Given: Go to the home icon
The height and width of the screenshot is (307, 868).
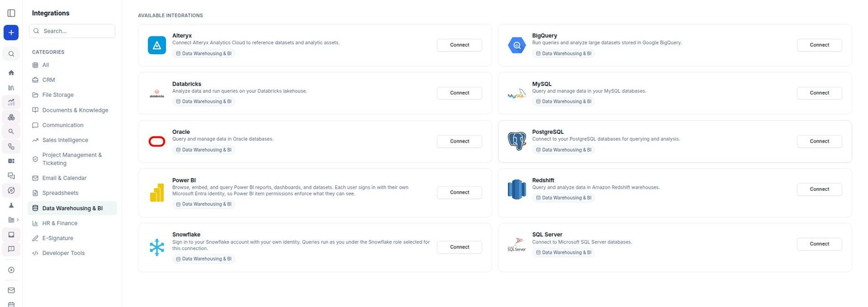Looking at the screenshot, I should point(11,73).
